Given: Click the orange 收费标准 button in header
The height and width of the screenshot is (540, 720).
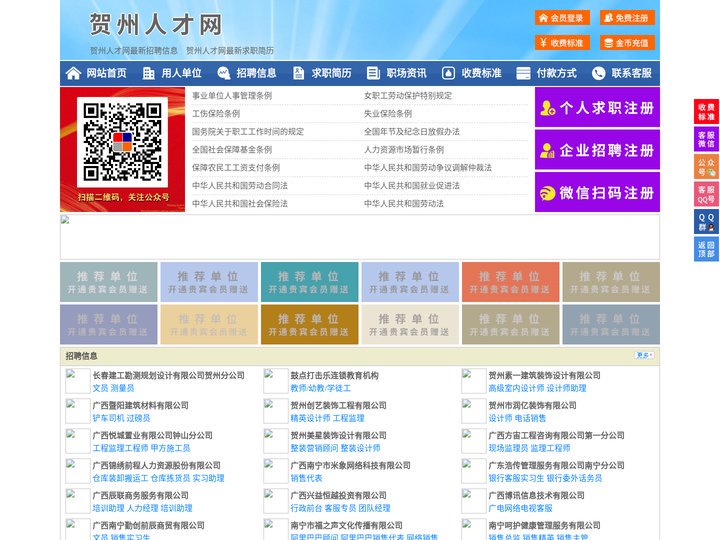Looking at the screenshot, I should tap(562, 43).
